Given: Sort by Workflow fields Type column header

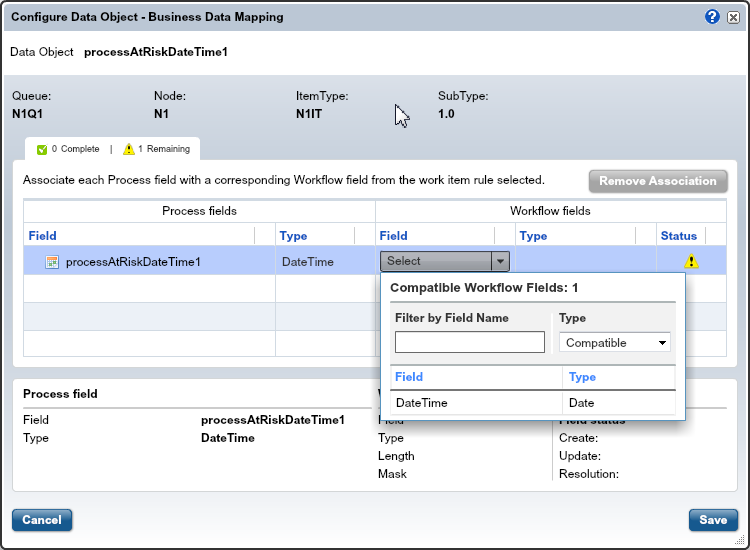Looking at the screenshot, I should tap(533, 236).
